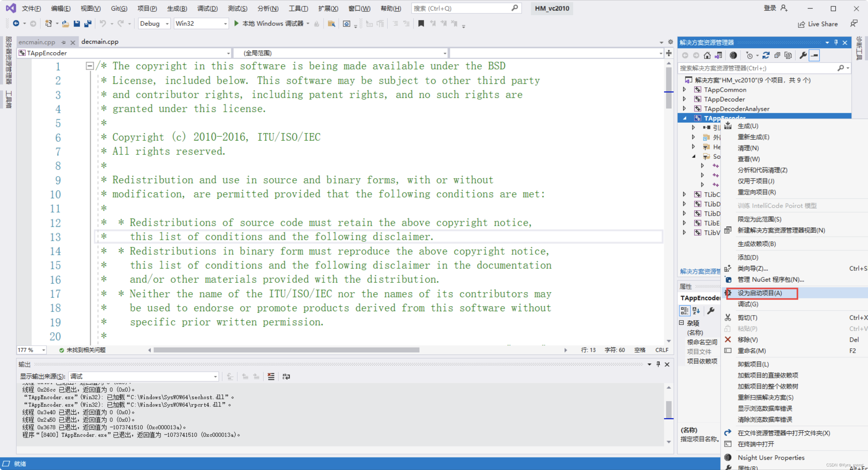Expand the TAppCommon project node
Viewport: 868px width, 470px height.
[684, 90]
